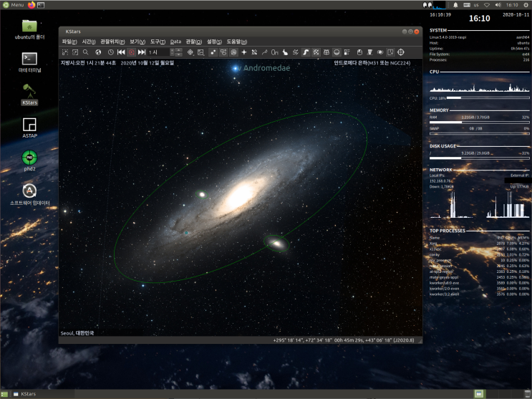
Task: Step the simulation clock backward
Action: [x=121, y=52]
